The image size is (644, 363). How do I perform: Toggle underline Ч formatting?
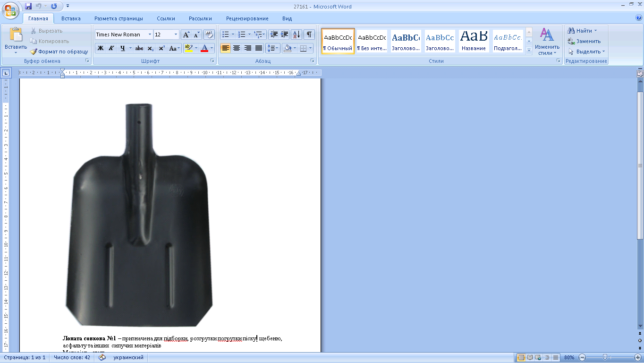point(123,48)
